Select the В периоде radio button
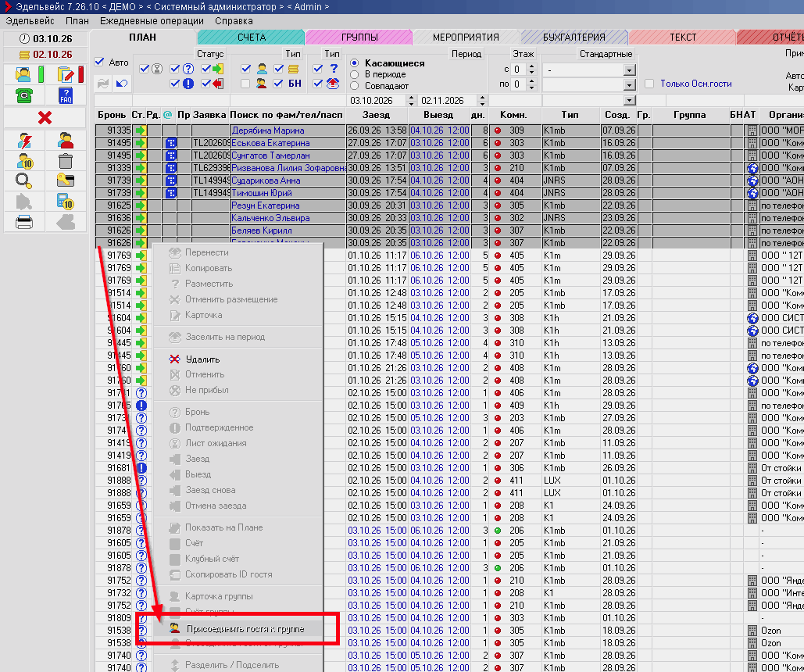Image resolution: width=804 pixels, height=672 pixels. point(354,75)
